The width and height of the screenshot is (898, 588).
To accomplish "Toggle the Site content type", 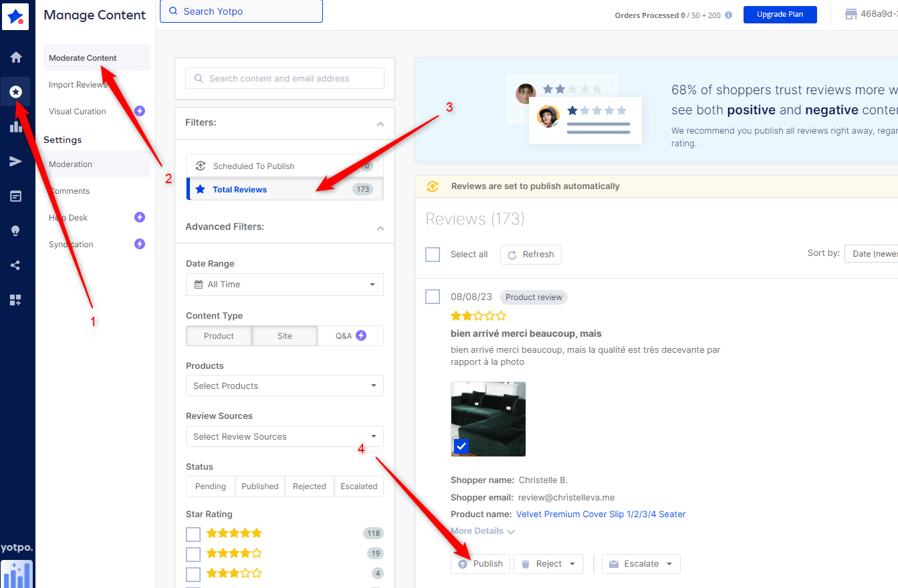I will [285, 335].
